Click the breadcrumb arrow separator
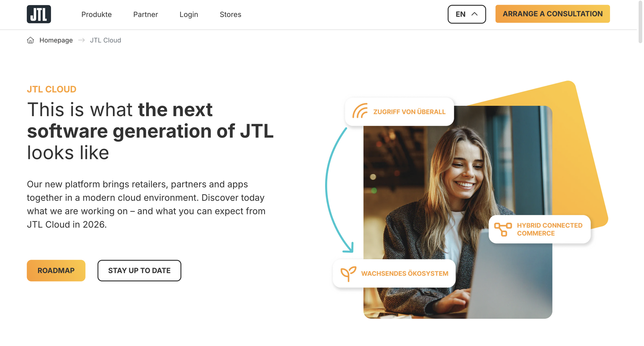Viewport: 644px width, 346px height. pos(81,40)
